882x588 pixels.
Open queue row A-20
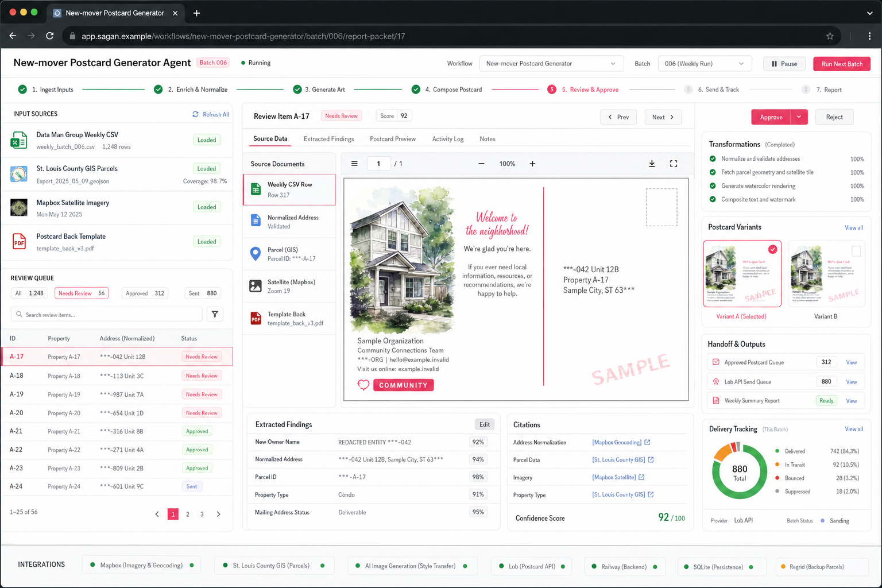tap(117, 413)
